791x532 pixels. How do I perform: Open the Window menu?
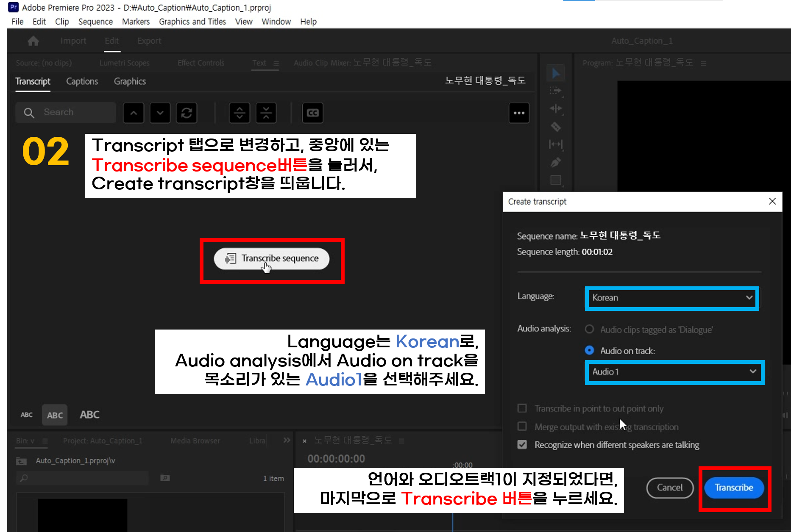[x=276, y=22]
